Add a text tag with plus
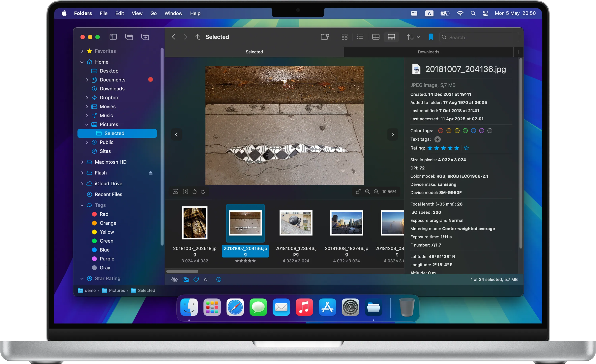596x364 pixels. coord(437,139)
